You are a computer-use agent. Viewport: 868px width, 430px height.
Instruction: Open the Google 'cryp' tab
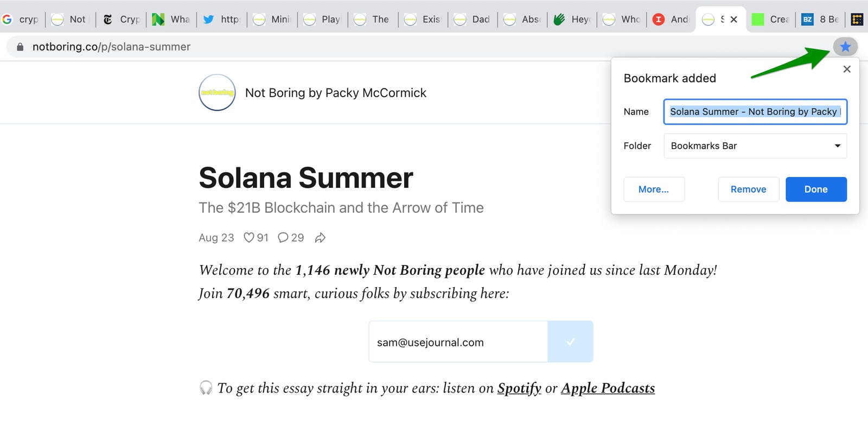click(21, 19)
